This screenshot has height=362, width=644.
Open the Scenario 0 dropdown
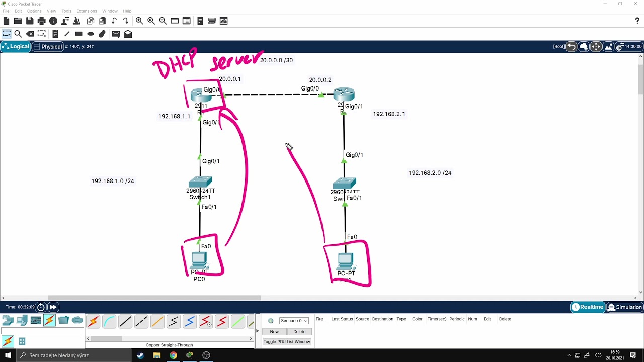coord(294,321)
